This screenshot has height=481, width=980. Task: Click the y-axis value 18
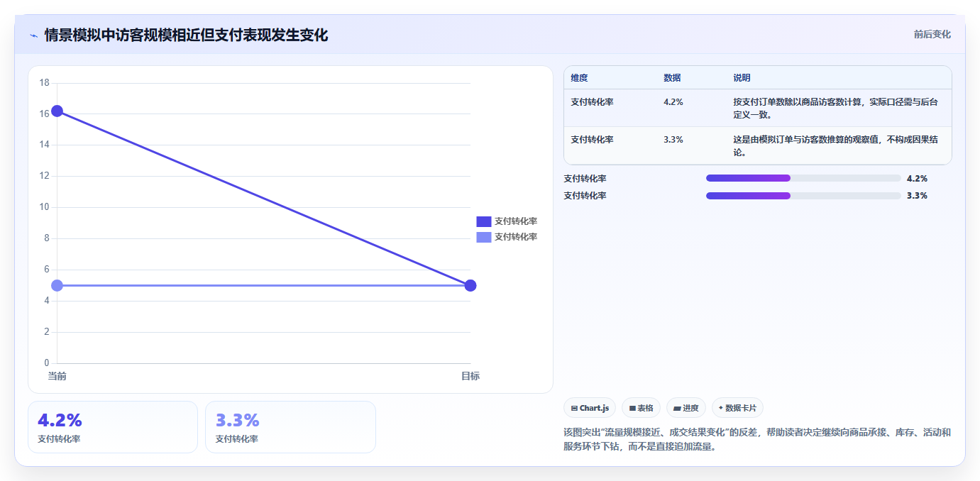coord(44,83)
